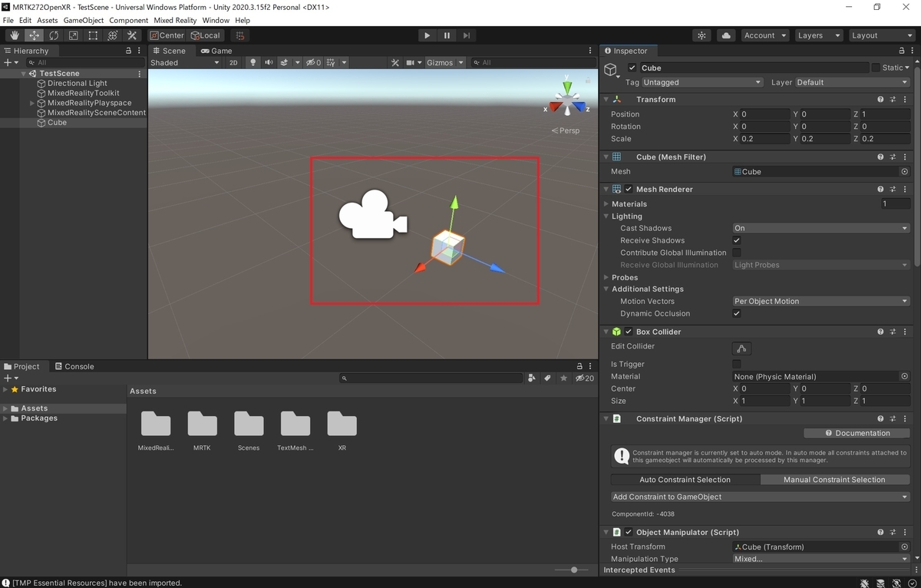Start Play mode
Image resolution: width=921 pixels, height=588 pixels.
(427, 35)
